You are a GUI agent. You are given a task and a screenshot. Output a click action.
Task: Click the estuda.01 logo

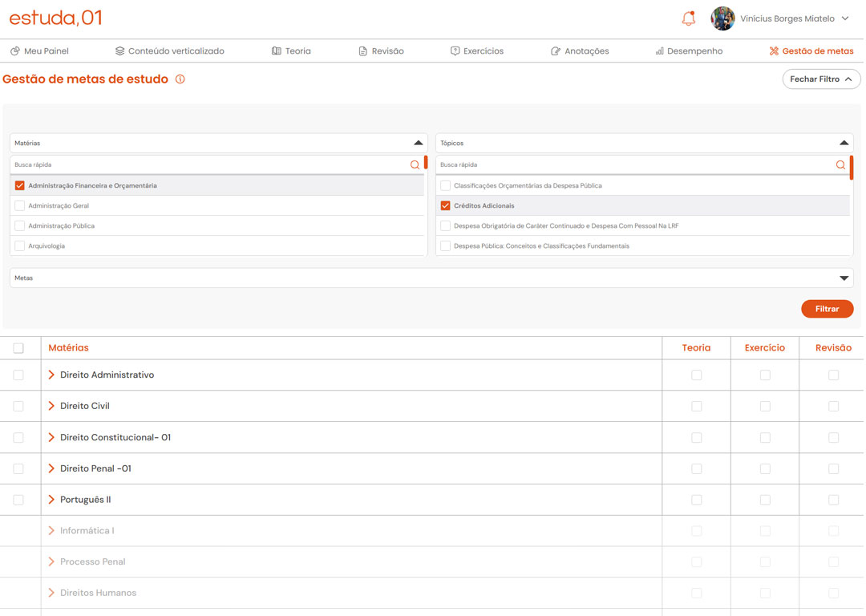click(x=55, y=18)
